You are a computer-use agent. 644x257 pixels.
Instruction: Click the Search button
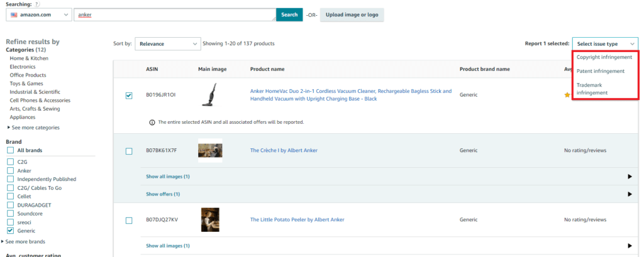pyautogui.click(x=289, y=15)
